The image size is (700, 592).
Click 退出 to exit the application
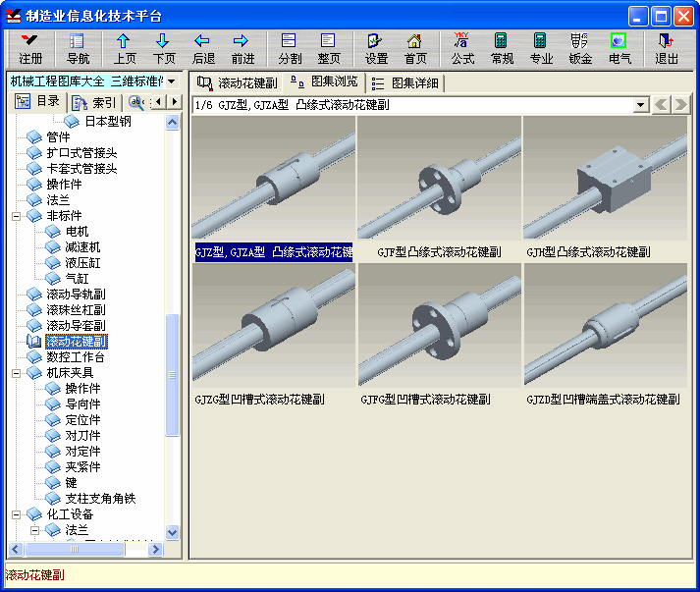(x=667, y=48)
